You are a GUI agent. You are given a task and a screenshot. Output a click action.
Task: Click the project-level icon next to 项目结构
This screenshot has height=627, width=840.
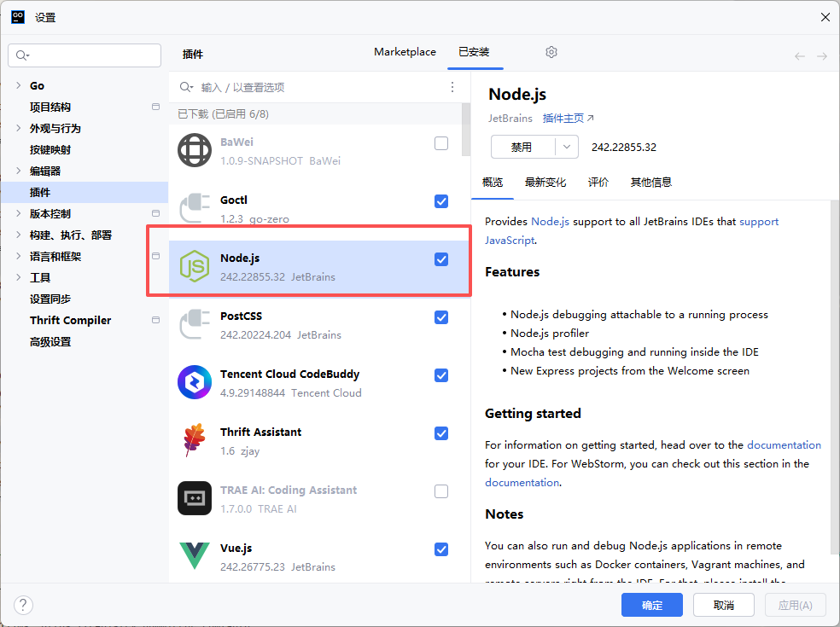pyautogui.click(x=156, y=107)
